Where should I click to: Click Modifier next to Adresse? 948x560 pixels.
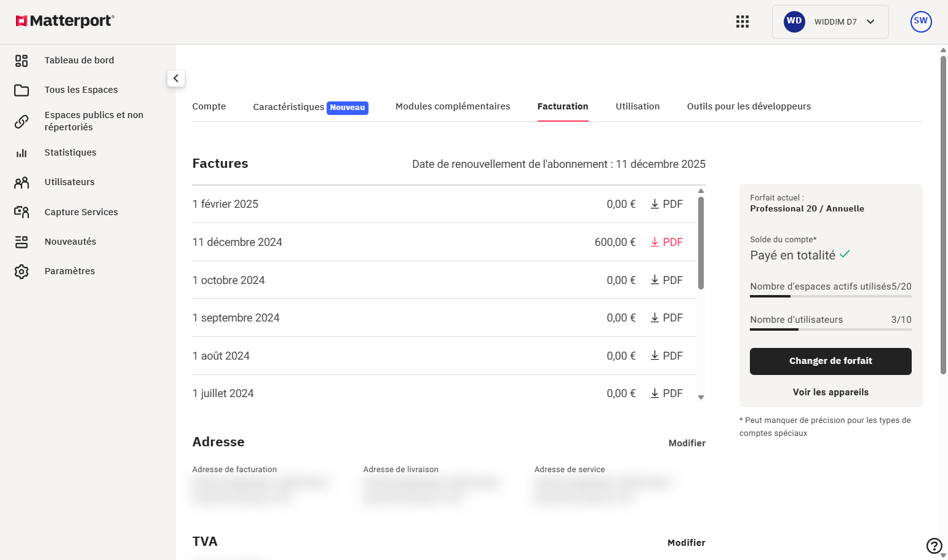pos(687,443)
